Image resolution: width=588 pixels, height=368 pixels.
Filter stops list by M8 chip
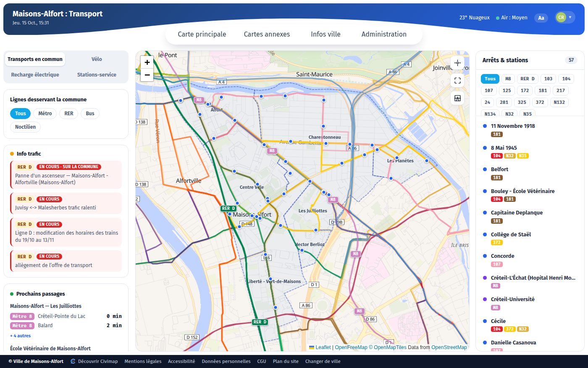pos(508,79)
